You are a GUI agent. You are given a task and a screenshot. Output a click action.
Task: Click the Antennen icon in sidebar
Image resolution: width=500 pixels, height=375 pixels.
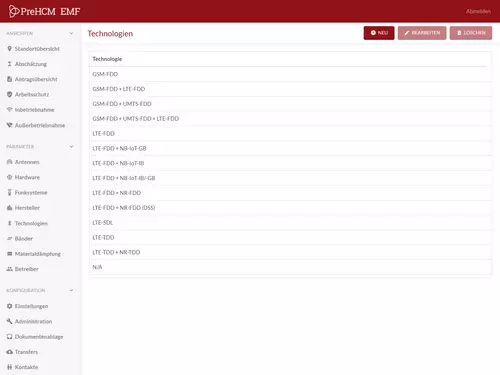9,162
